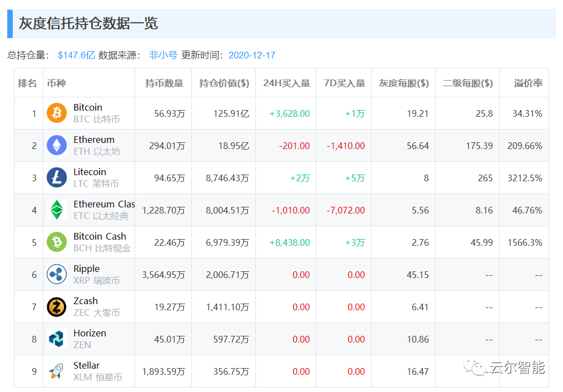Click the 7D买入量 column header
563x392 pixels.
coord(344,83)
